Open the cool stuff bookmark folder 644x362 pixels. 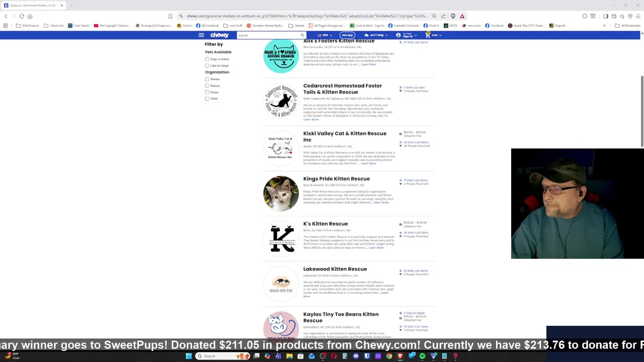pos(233,26)
